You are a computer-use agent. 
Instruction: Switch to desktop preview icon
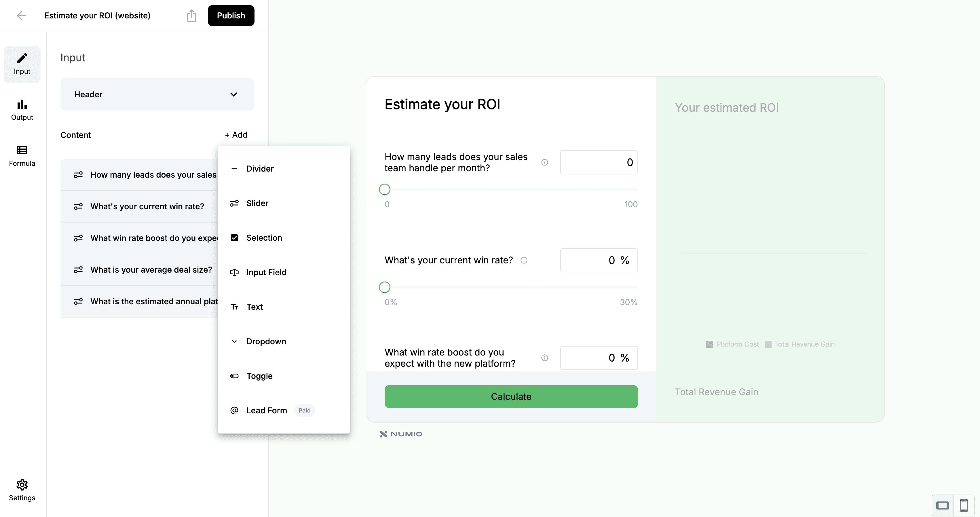click(942, 505)
